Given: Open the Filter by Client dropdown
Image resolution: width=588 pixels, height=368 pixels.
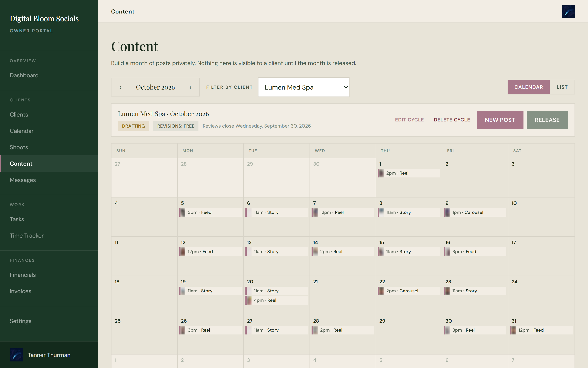Looking at the screenshot, I should point(303,87).
